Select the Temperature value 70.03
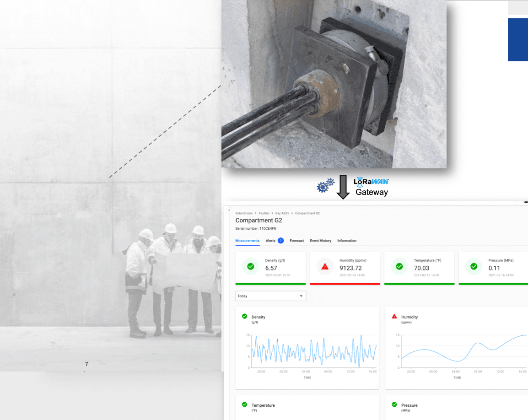528x420 pixels. [421, 268]
